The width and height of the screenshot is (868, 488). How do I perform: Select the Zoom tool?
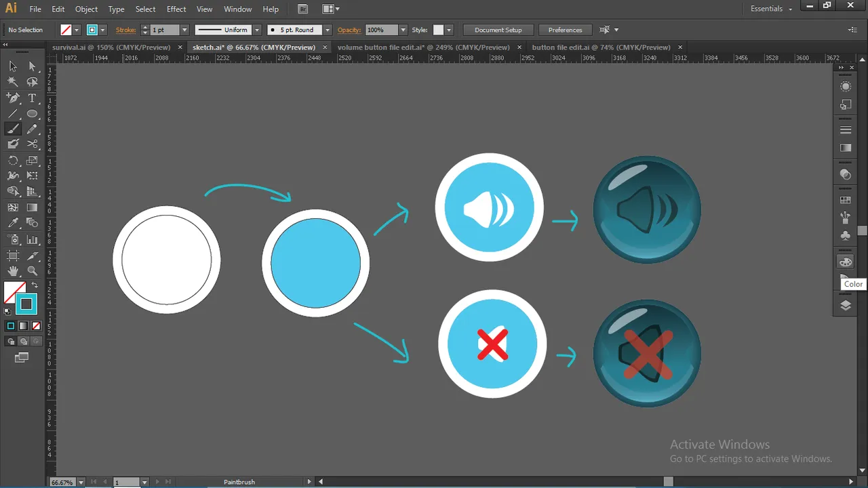[32, 271]
